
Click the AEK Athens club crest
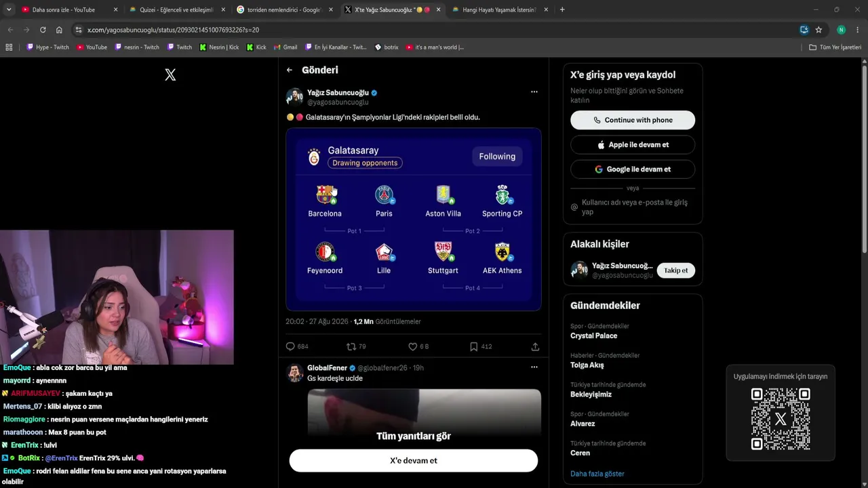pyautogui.click(x=502, y=251)
